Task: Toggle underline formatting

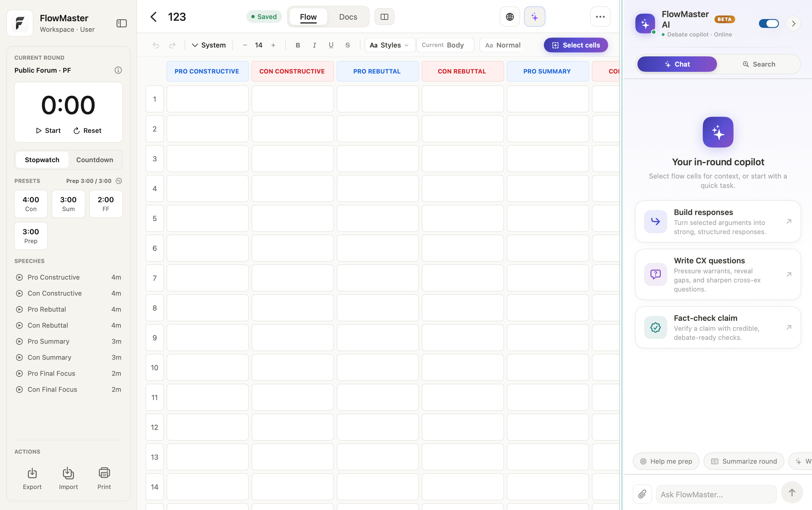Action: (x=331, y=45)
